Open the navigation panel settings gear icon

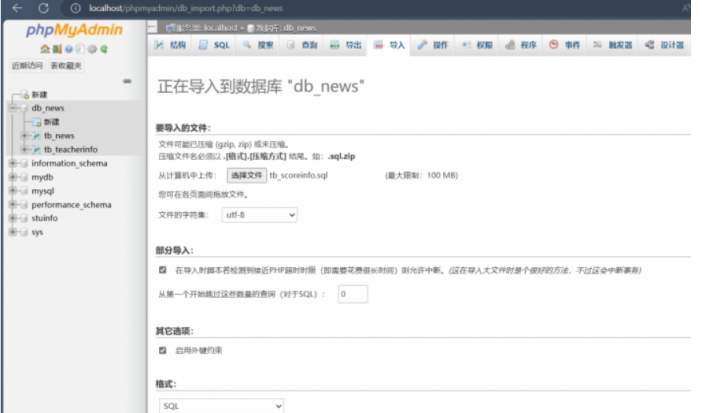92,49
